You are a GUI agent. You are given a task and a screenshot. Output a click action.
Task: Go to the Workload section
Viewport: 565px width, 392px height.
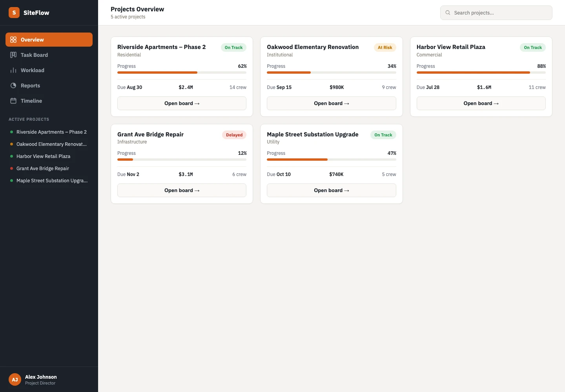pos(49,70)
